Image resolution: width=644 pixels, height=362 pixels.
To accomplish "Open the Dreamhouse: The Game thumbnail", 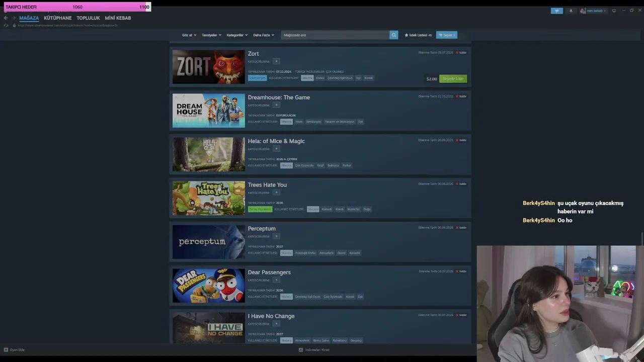I will pyautogui.click(x=209, y=111).
